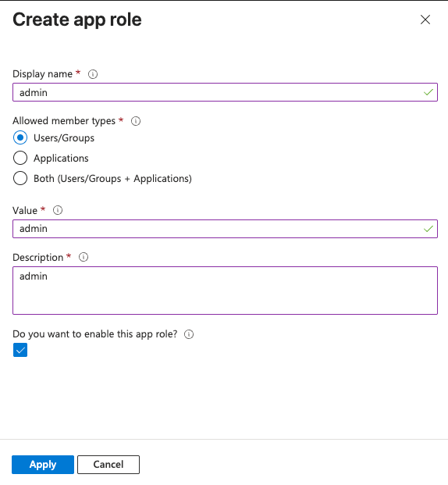Viewport: 448px width, 485px height.
Task: Click into the Description text area
Action: (x=225, y=291)
